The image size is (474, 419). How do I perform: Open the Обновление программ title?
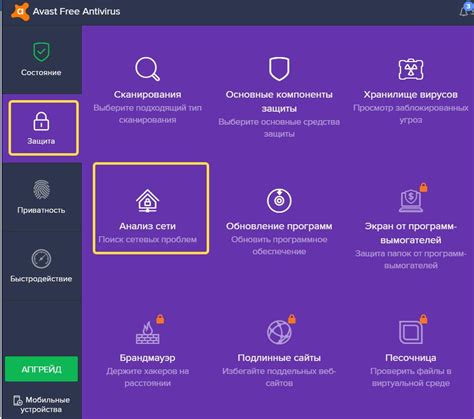(x=279, y=226)
